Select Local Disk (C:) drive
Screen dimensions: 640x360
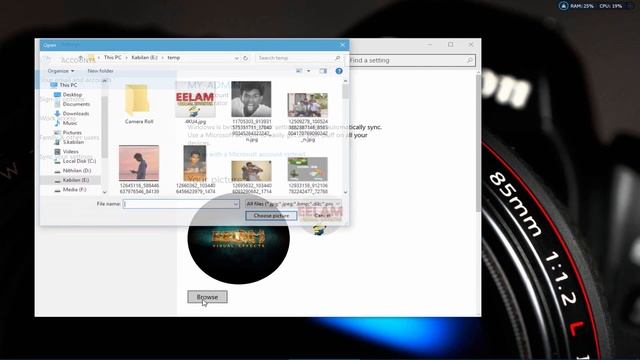coord(75,161)
